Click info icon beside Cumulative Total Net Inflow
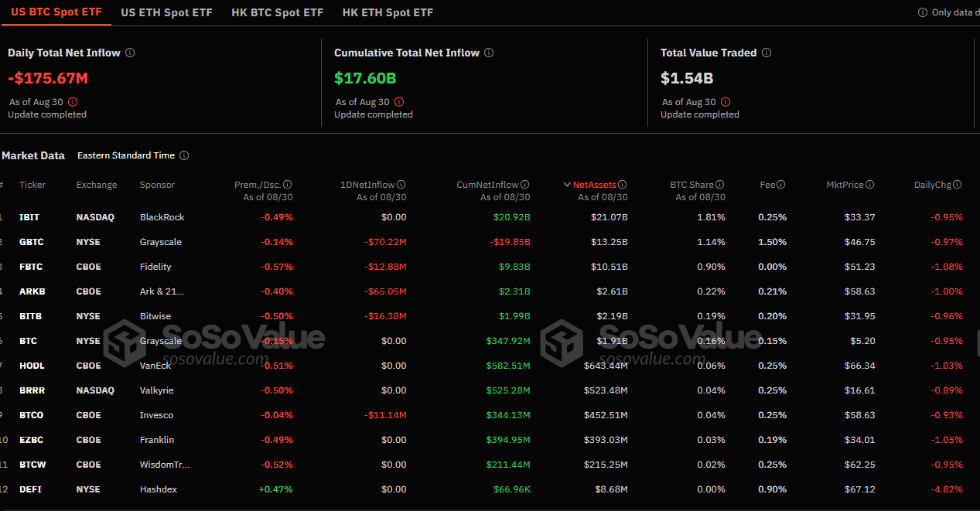980x511 pixels. 488,53
